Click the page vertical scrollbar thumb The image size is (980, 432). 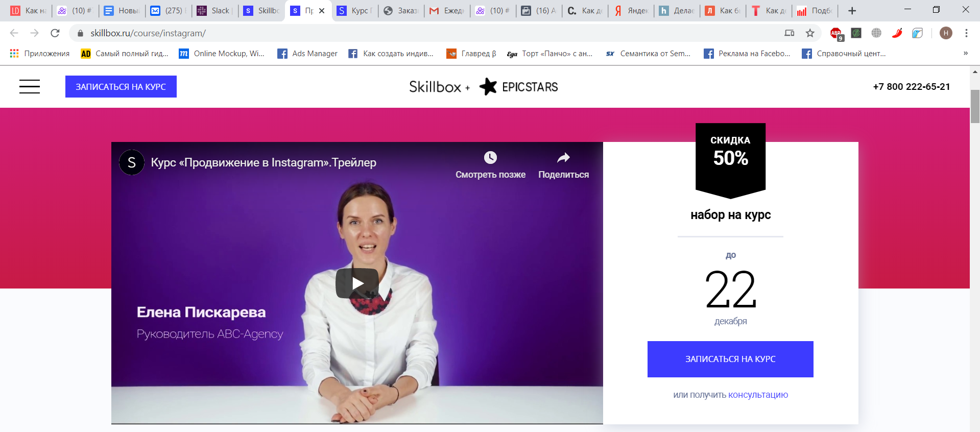coord(975,106)
